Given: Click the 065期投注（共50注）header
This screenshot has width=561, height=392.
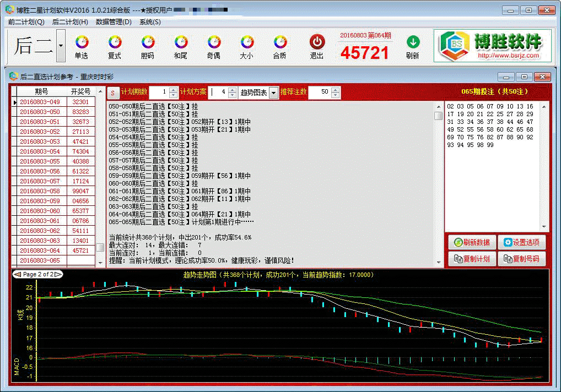Looking at the screenshot, I should click(495, 91).
